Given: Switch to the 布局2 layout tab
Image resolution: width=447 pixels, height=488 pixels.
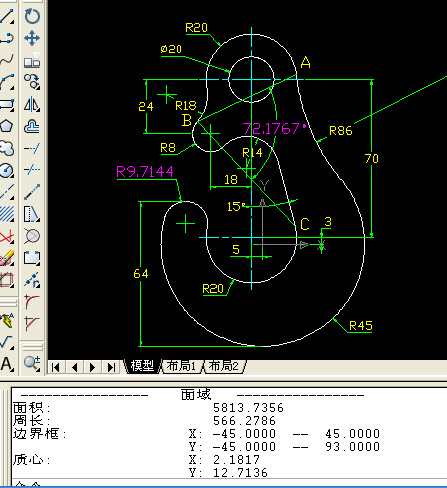Looking at the screenshot, I should (224, 366).
